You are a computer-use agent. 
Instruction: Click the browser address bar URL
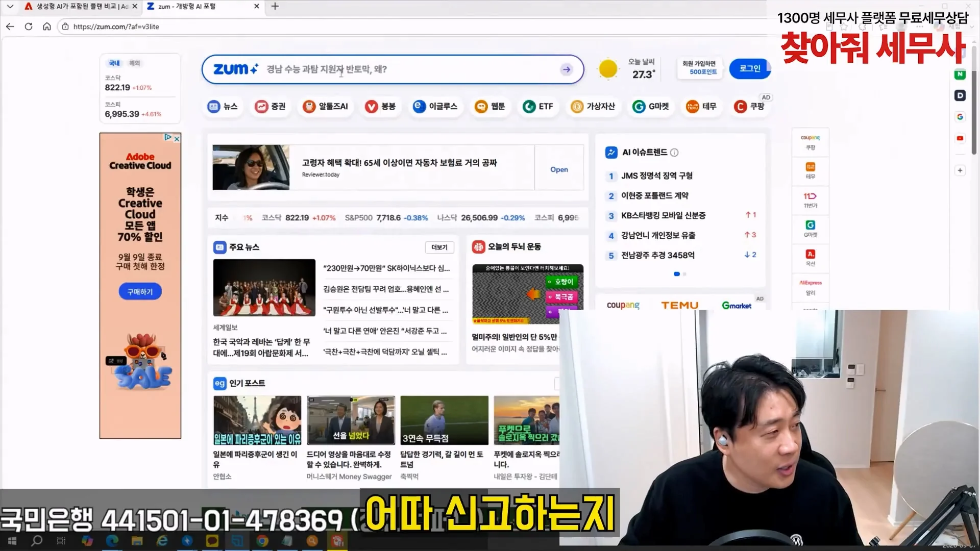click(x=116, y=27)
